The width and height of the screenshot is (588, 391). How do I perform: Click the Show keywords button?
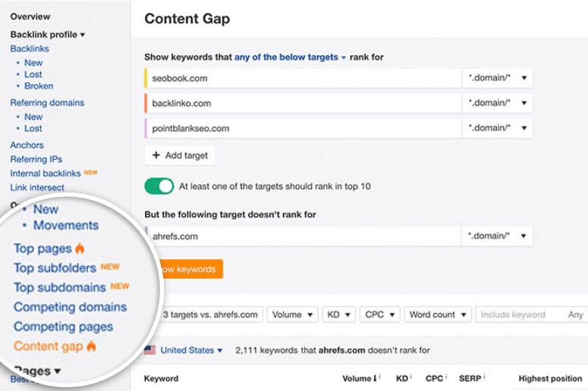pos(192,269)
